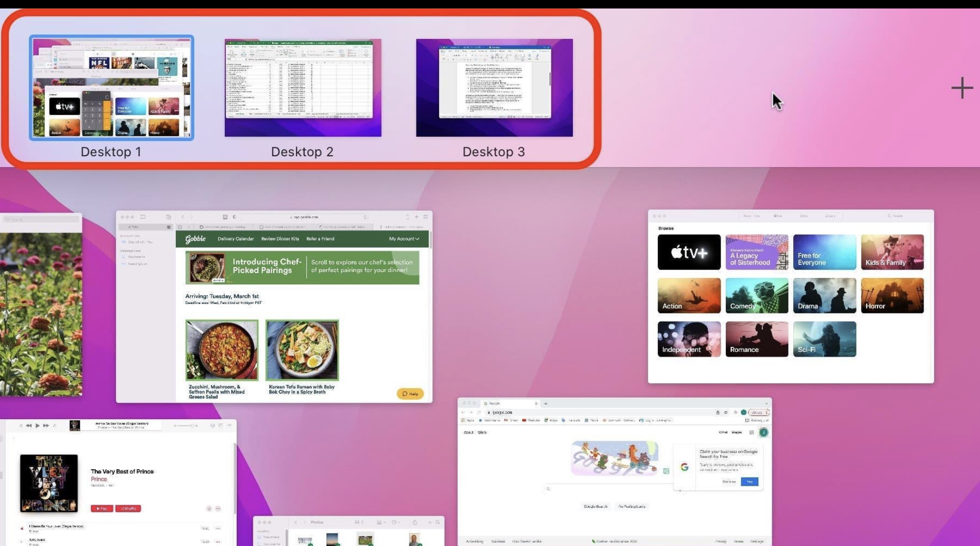Expand the My Account menu on Gobble
This screenshot has width=980, height=546.
pyautogui.click(x=404, y=239)
